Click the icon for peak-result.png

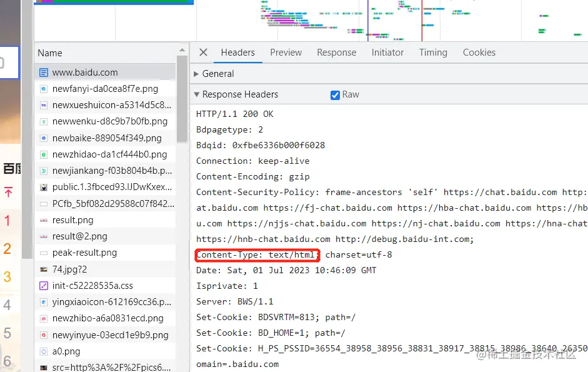click(x=44, y=253)
